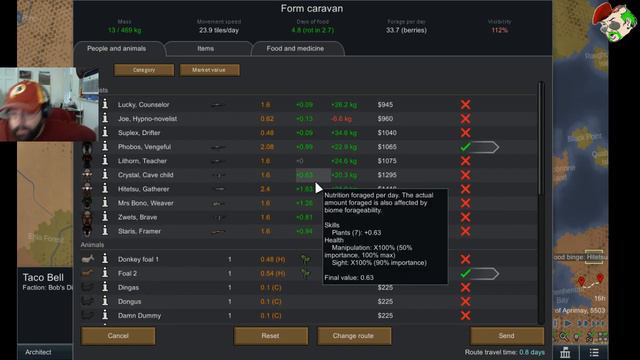Open info card for Donkey foal 1

click(x=105, y=259)
